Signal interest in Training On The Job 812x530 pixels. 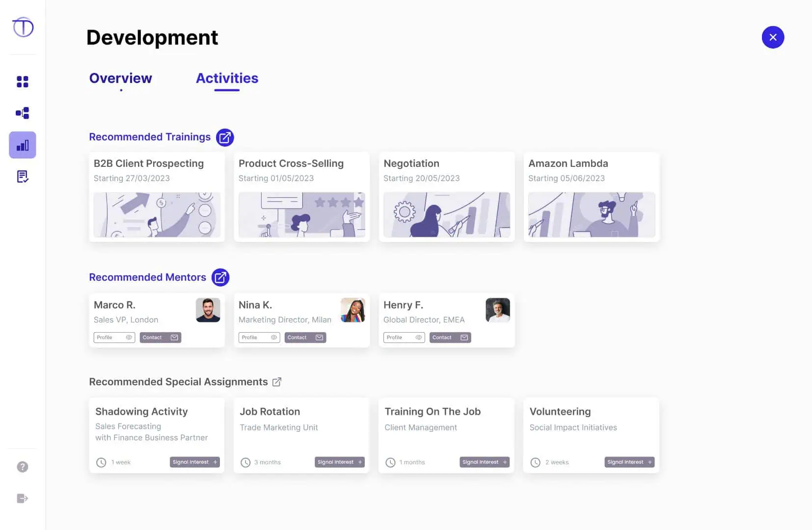(x=485, y=462)
